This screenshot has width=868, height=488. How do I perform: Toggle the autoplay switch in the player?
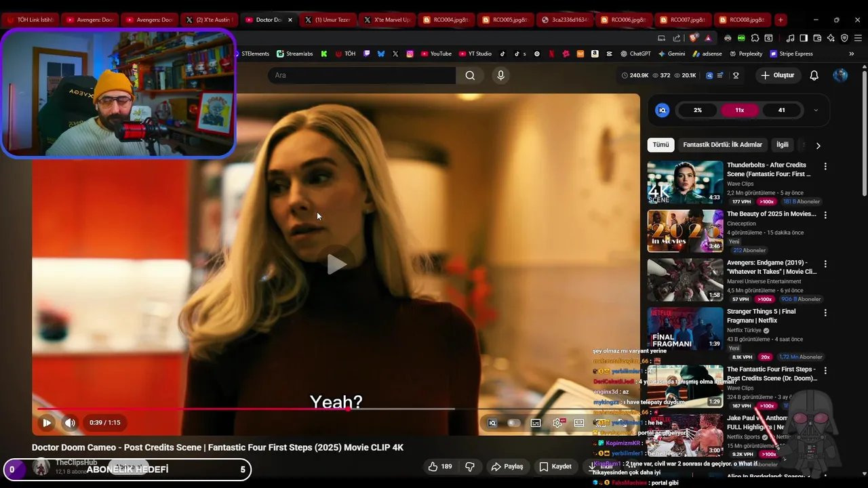click(514, 423)
